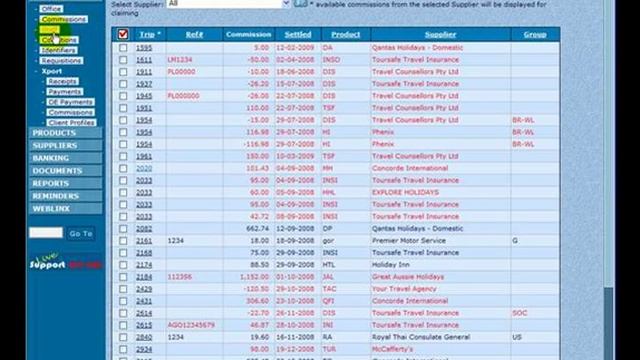This screenshot has width=640, height=360.
Task: Open Receipts under Xport
Action: pos(62,81)
